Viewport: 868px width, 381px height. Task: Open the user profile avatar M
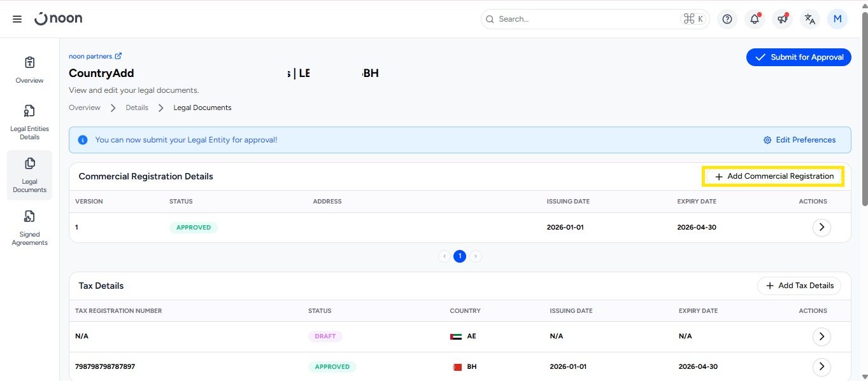pyautogui.click(x=837, y=19)
